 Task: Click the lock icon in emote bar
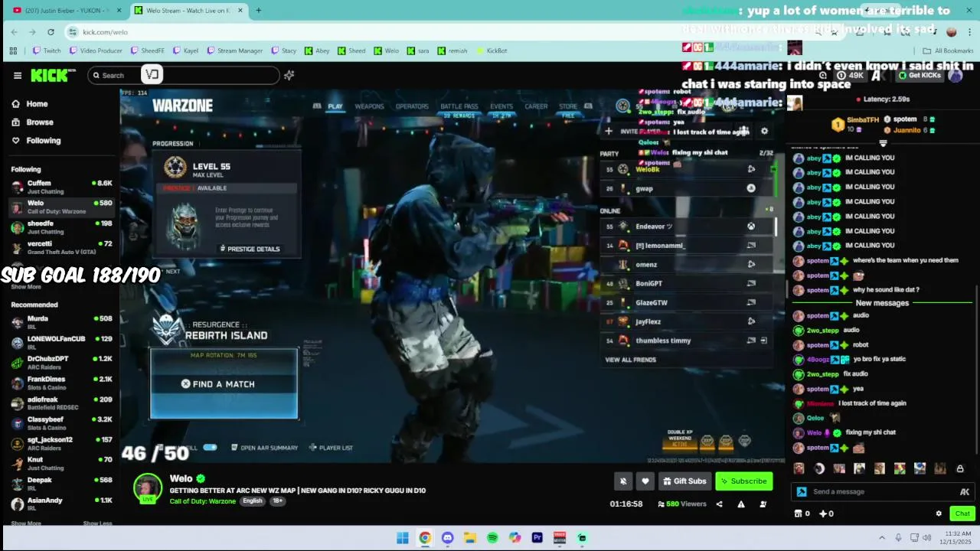960,468
